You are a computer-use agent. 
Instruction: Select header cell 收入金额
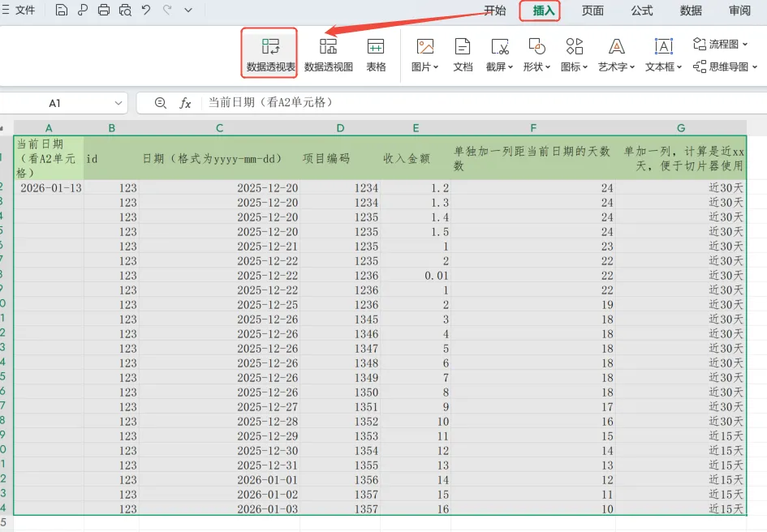[x=416, y=158]
